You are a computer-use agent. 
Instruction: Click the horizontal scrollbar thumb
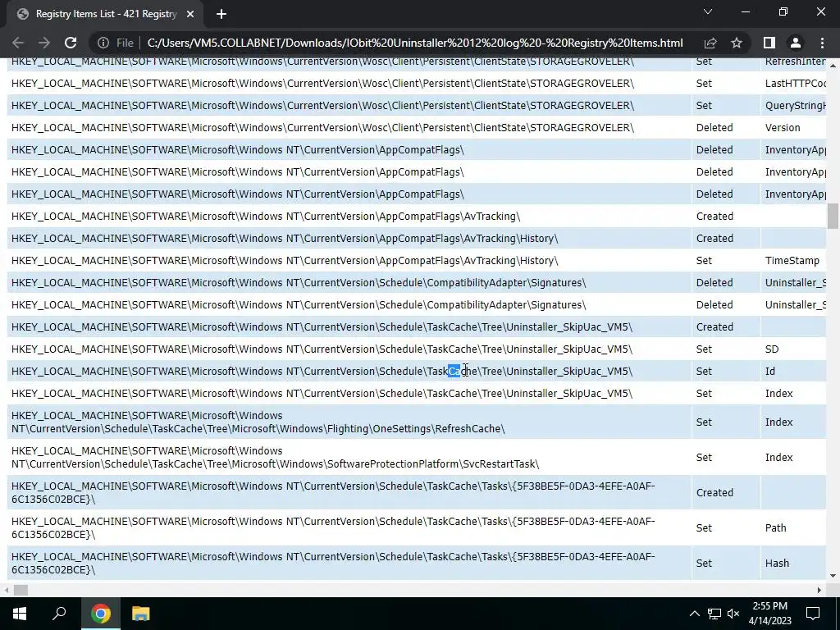[21, 590]
